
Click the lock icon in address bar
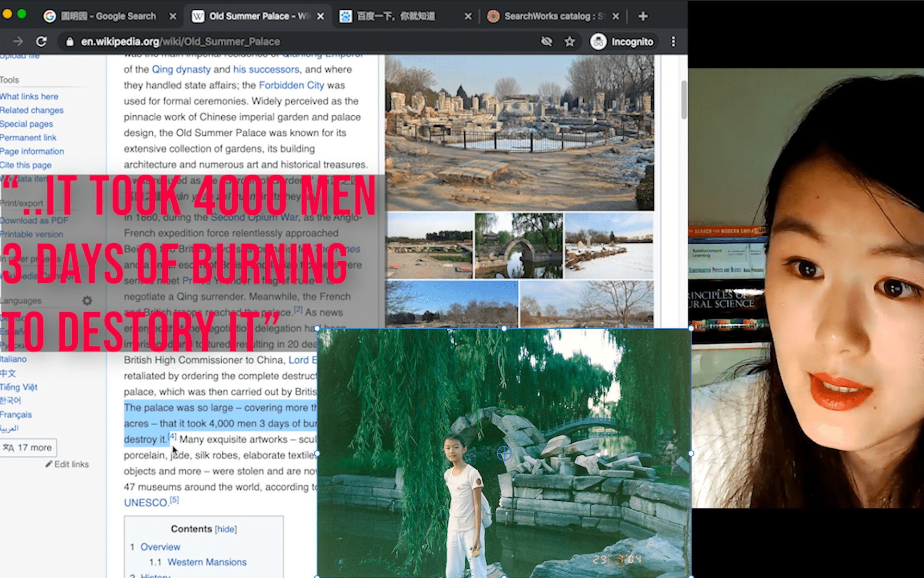click(69, 42)
